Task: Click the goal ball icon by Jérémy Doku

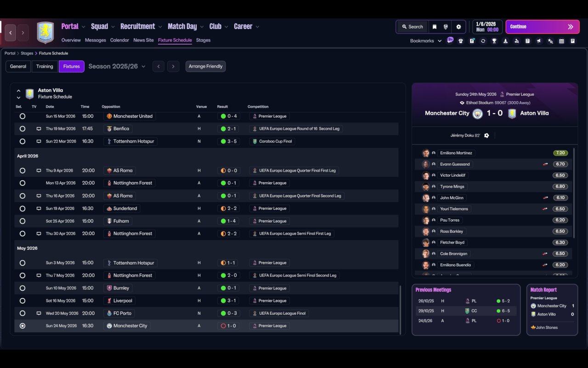Action: tap(486, 136)
